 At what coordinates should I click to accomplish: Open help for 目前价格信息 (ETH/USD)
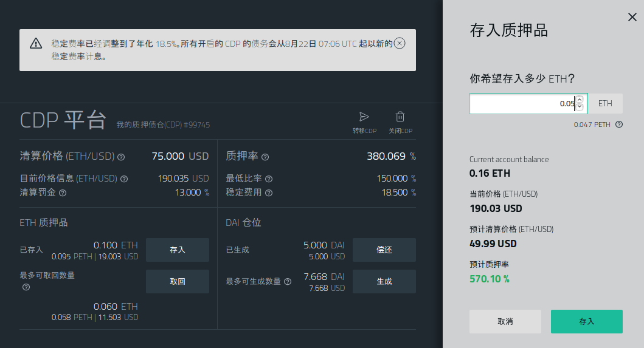point(124,179)
